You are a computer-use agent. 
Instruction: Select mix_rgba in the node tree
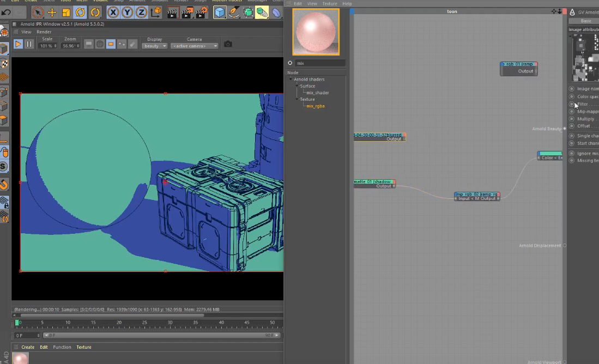pos(315,106)
